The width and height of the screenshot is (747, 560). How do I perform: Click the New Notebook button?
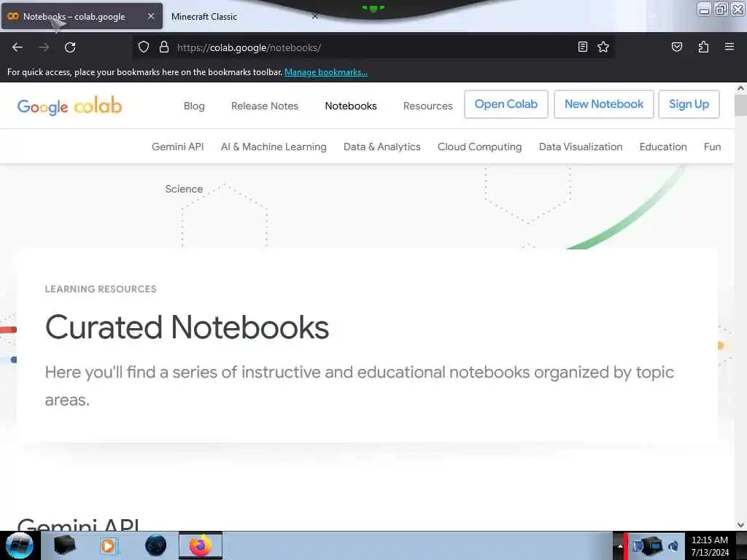point(603,104)
